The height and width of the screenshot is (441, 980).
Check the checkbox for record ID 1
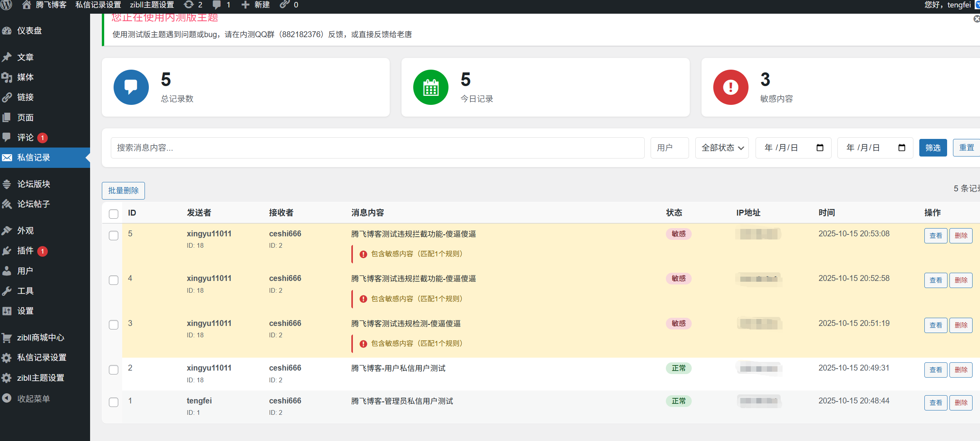[114, 402]
